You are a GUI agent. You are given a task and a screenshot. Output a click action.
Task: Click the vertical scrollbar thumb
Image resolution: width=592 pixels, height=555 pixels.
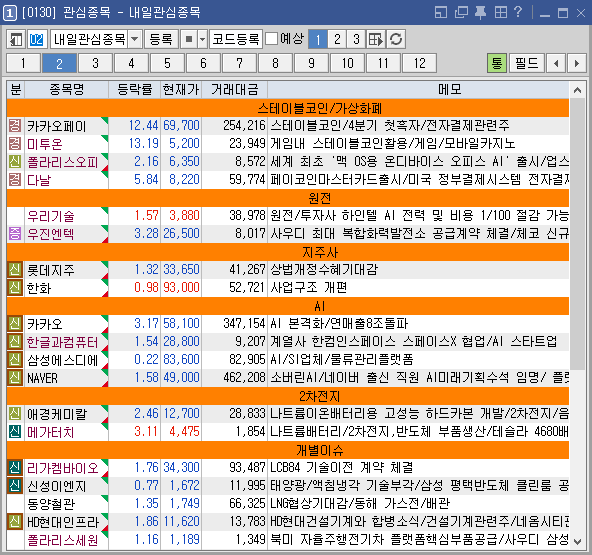577,234
